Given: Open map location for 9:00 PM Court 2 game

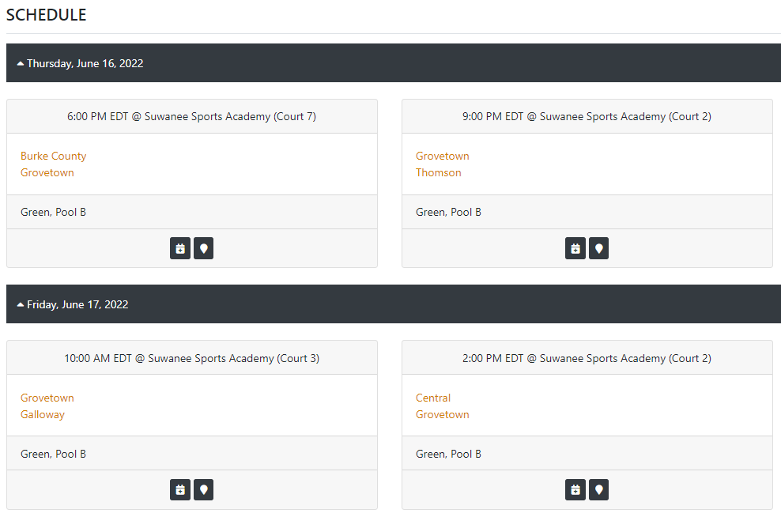Looking at the screenshot, I should [x=598, y=248].
